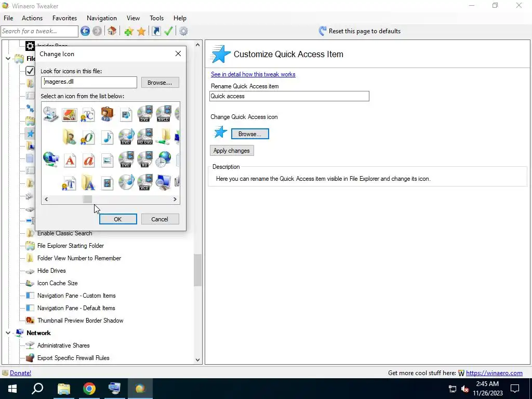Select the filmstrip video document icon
This screenshot has width=532, height=399.
(x=107, y=183)
